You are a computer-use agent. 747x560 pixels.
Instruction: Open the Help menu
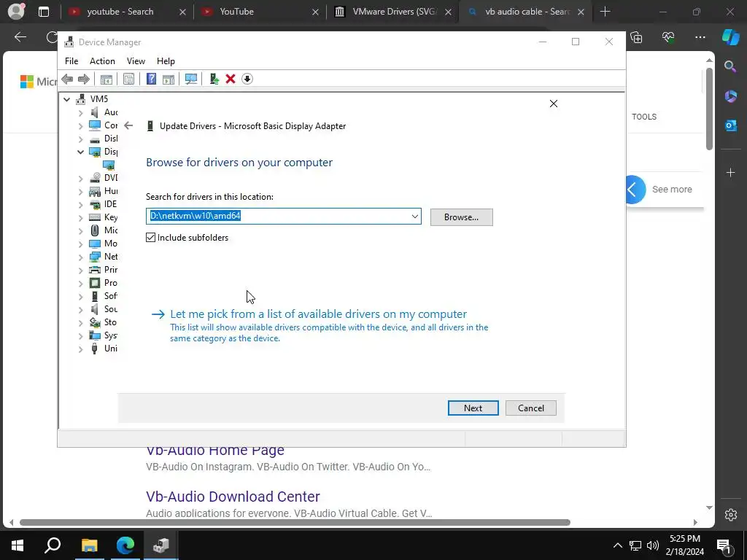[166, 61]
